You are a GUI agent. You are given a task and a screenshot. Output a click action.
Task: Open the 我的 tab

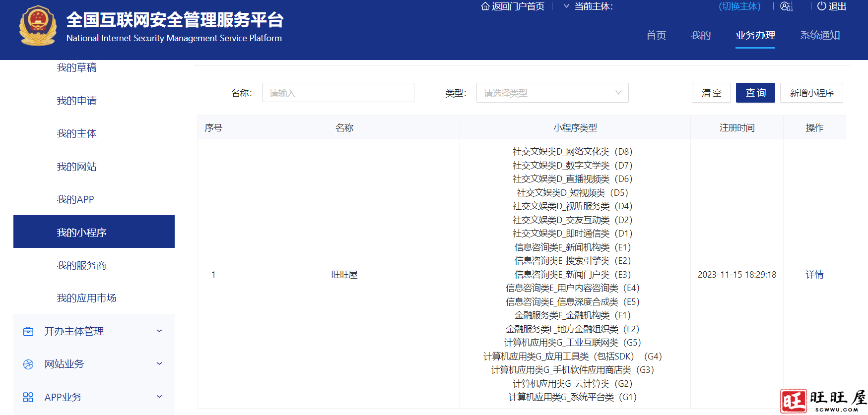[701, 35]
